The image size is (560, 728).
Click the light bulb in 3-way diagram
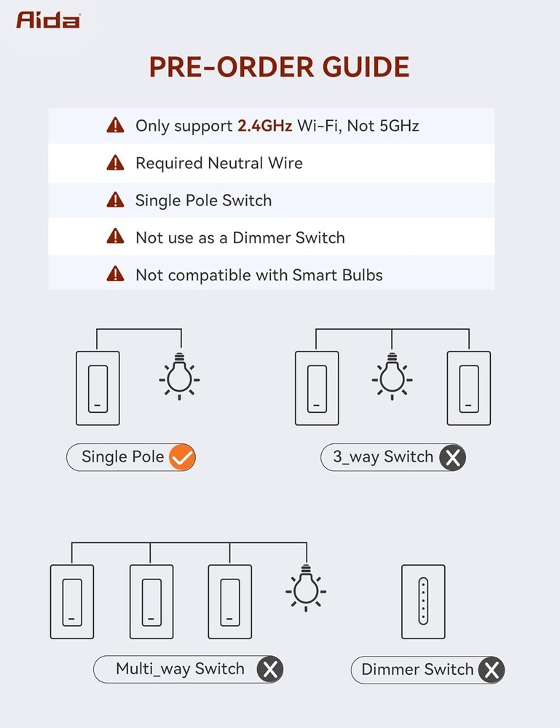tap(392, 376)
